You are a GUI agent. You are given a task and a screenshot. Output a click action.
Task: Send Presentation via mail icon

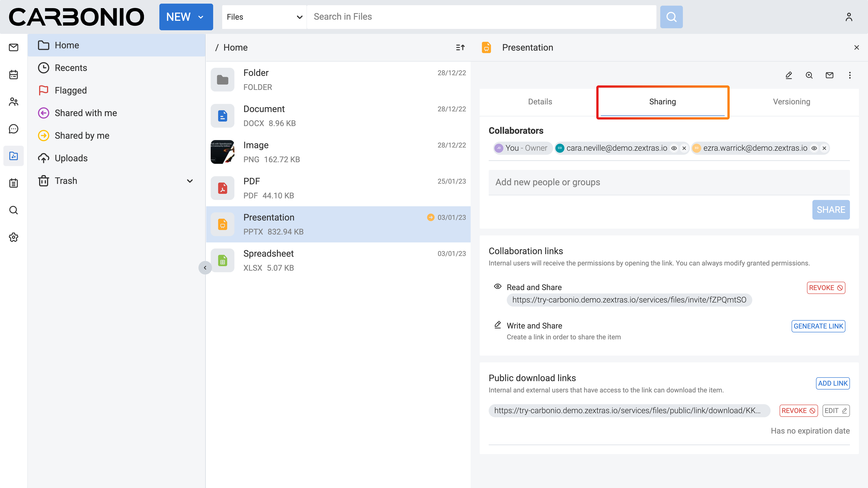pos(829,75)
